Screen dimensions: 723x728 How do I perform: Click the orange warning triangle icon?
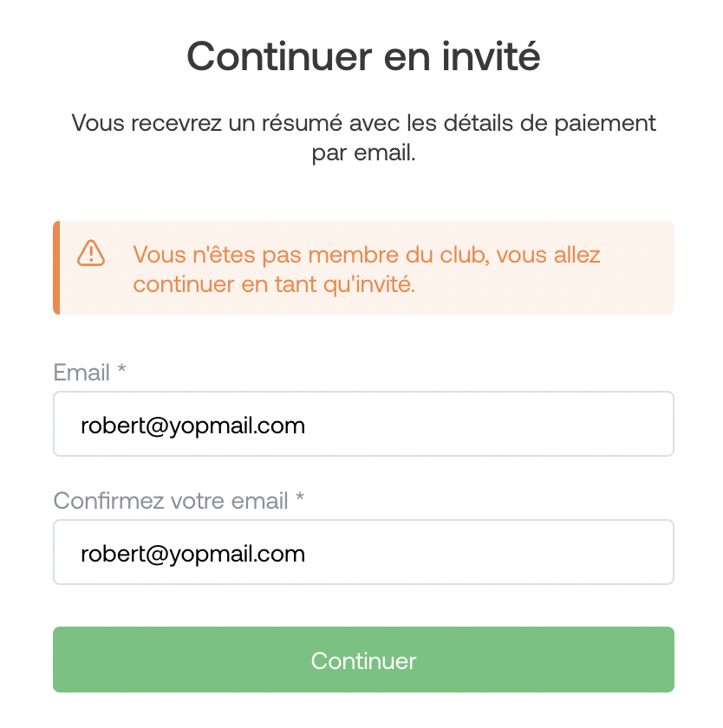pyautogui.click(x=91, y=253)
